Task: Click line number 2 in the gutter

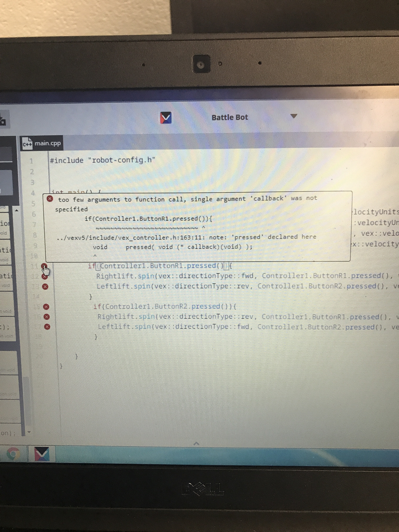Action: point(32,172)
